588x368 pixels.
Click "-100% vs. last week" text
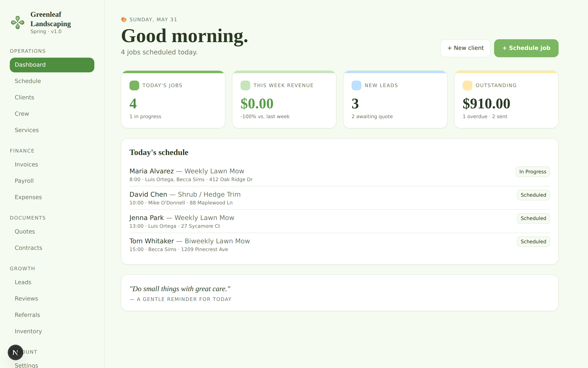tap(265, 117)
